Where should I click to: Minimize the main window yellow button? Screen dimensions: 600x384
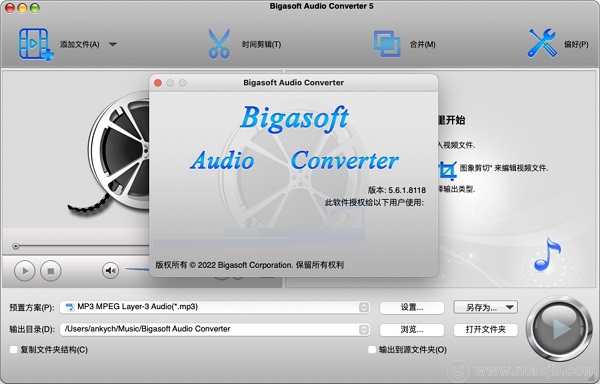tap(22, 8)
